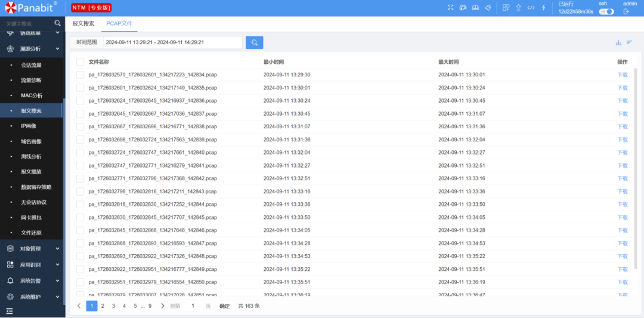The image size is (644, 318).
Task: Toggle the ssh switch
Action: point(606,11)
